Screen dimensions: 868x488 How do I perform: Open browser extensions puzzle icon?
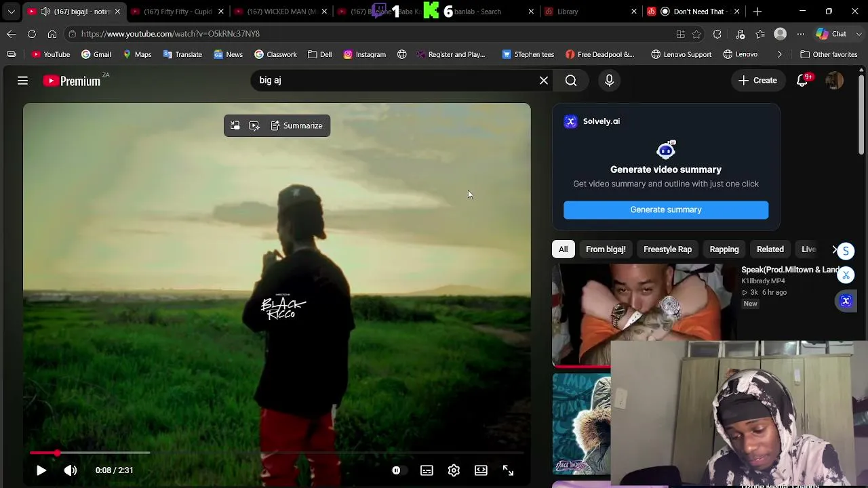tap(717, 34)
